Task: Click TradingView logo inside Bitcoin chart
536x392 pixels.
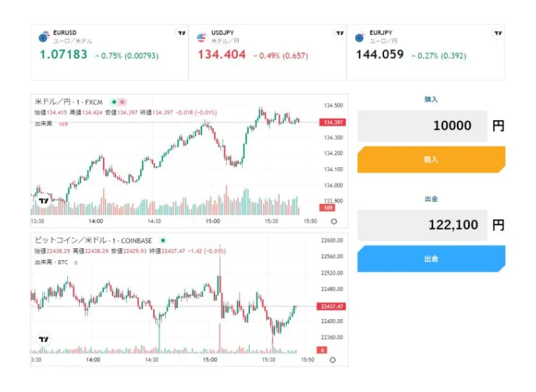Action: [44, 339]
